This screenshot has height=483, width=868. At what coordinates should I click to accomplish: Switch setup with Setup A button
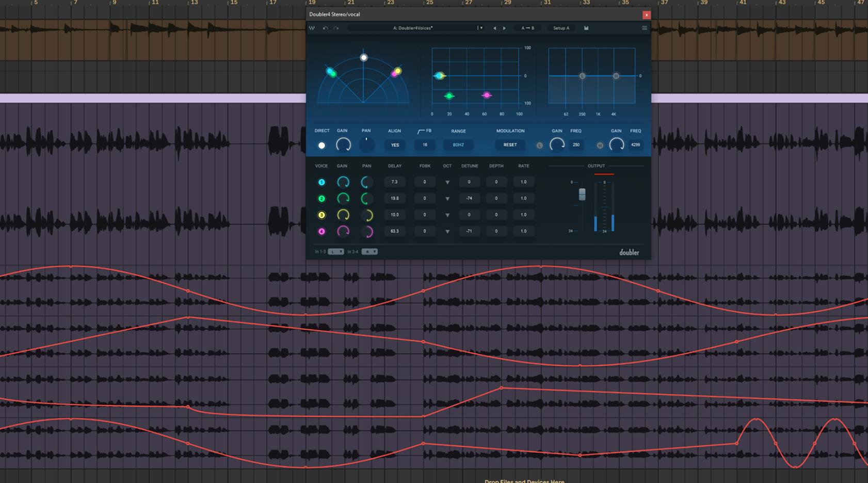click(x=561, y=28)
